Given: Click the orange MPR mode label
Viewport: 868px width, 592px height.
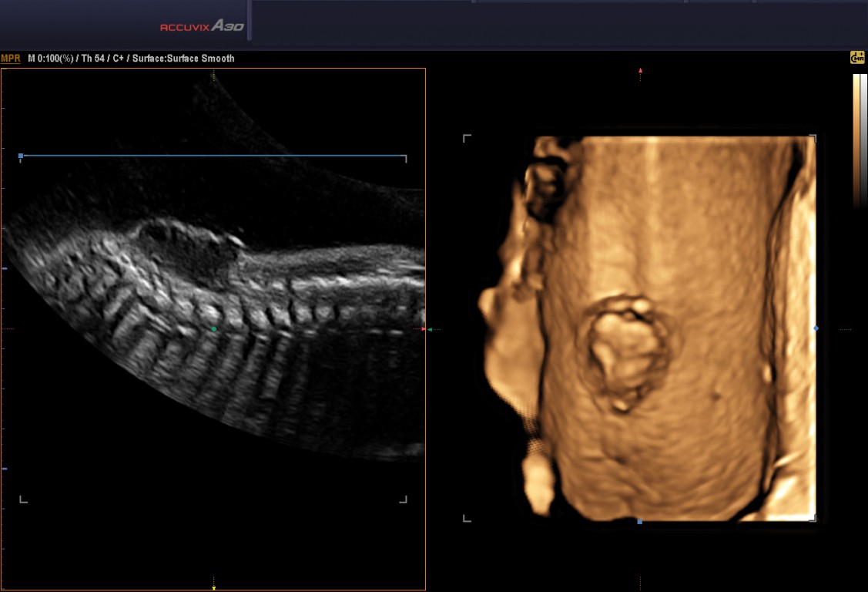Looking at the screenshot, I should (x=11, y=58).
